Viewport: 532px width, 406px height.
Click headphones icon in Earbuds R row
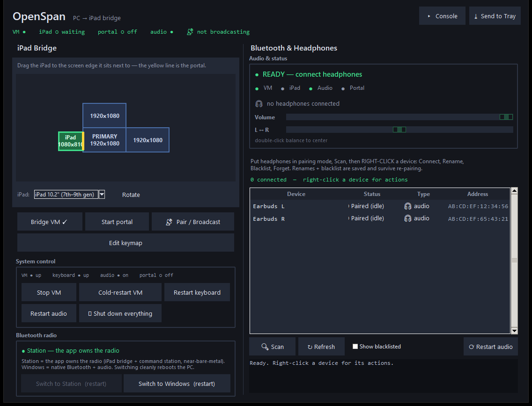[408, 218]
